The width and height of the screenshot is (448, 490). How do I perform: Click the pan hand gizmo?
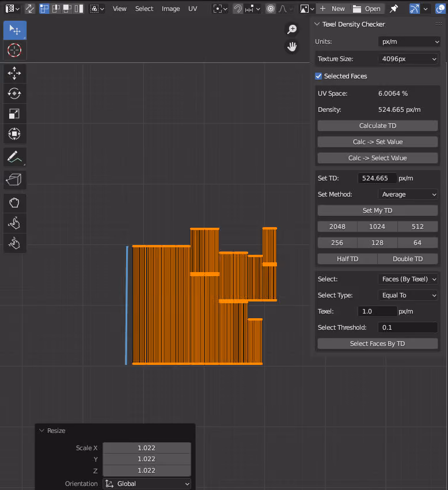coord(292,47)
